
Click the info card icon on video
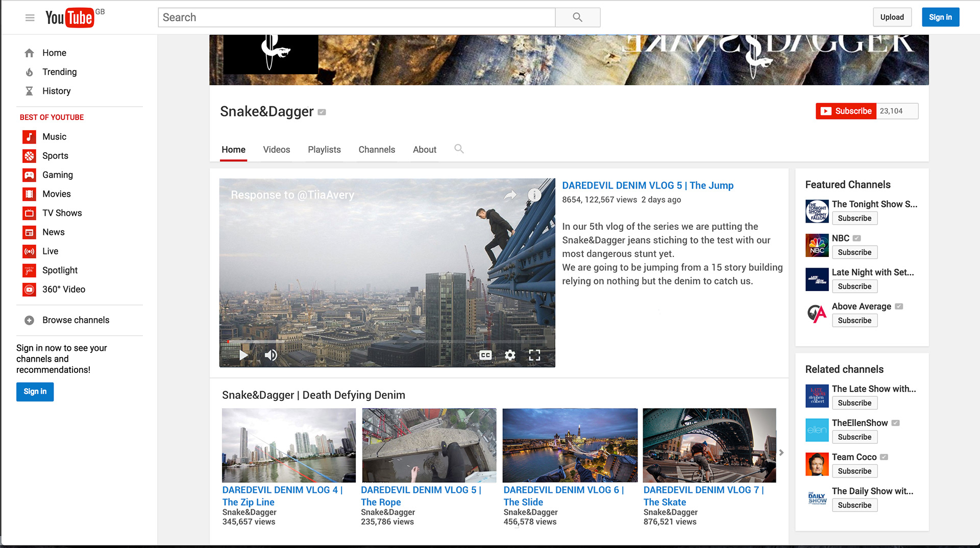pos(534,195)
